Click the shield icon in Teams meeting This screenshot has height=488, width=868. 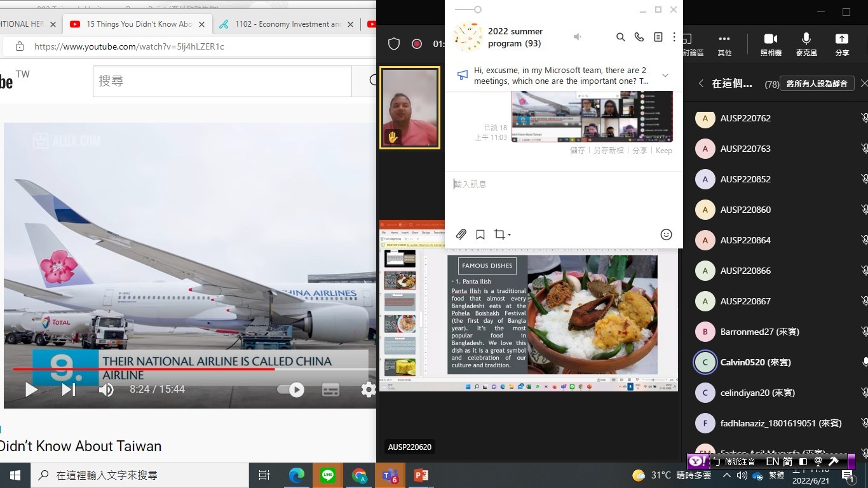click(x=394, y=44)
